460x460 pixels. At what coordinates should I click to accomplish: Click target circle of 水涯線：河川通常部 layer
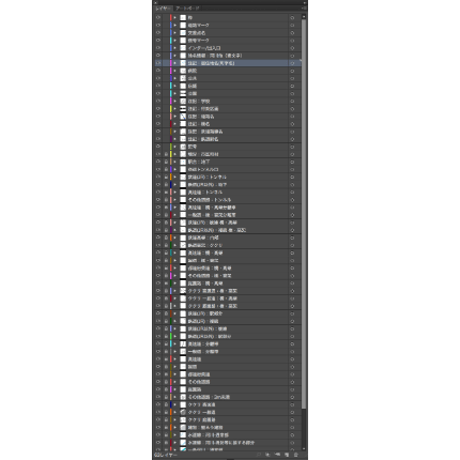tap(292, 435)
